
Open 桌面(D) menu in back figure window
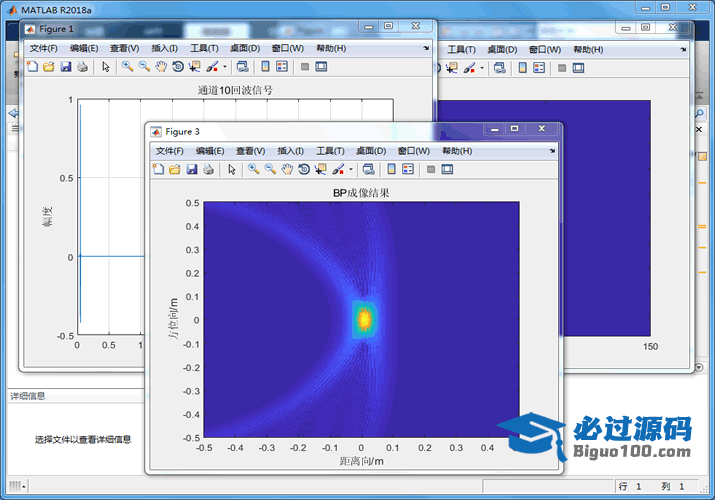click(502, 50)
